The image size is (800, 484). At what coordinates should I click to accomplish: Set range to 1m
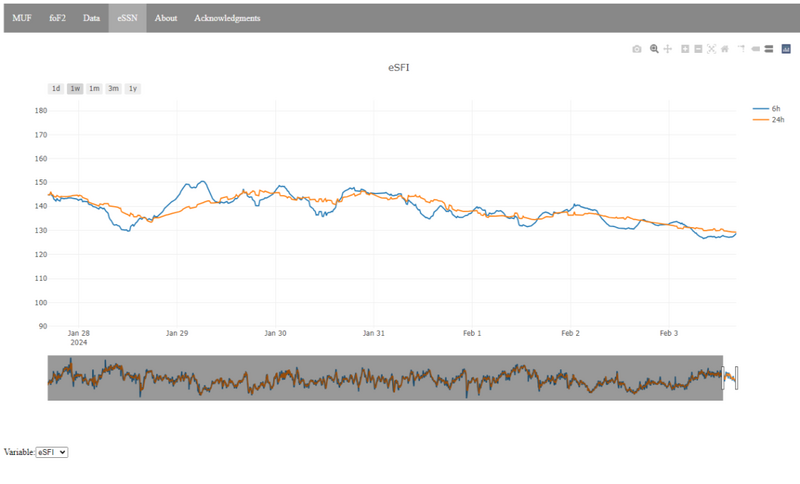pos(94,89)
